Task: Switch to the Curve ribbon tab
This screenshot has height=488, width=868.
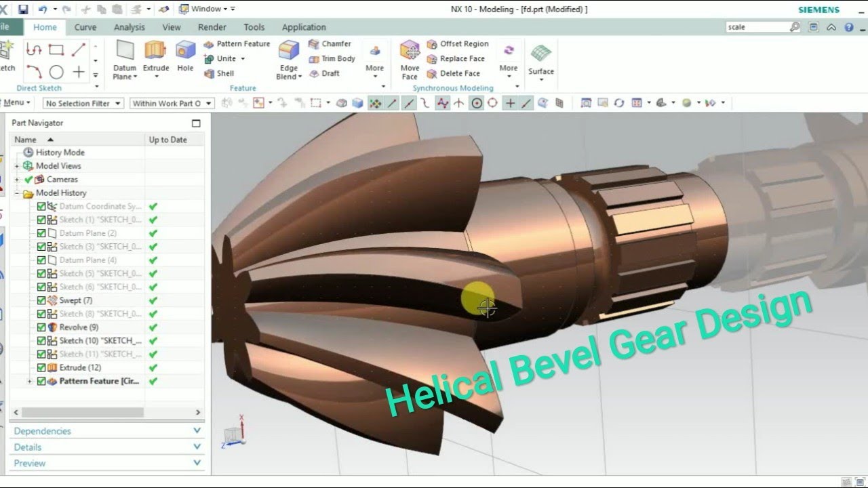Action: [x=85, y=27]
